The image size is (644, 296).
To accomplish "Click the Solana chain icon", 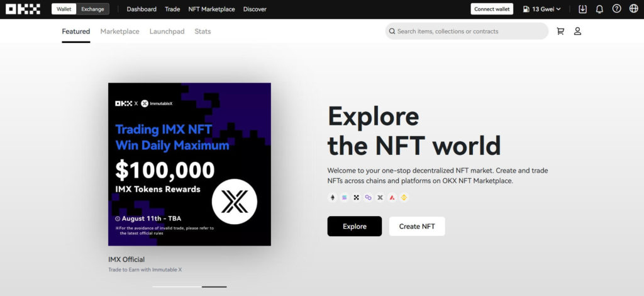I will [344, 198].
